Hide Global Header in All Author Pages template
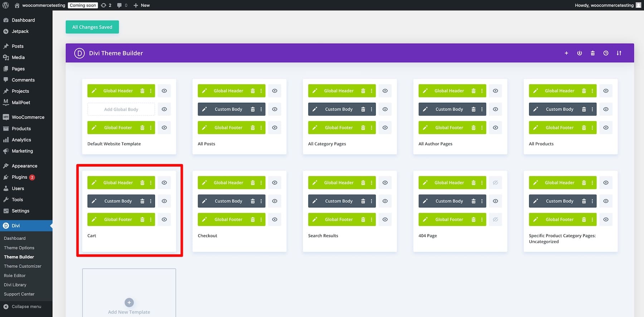The height and width of the screenshot is (317, 644). tap(496, 91)
